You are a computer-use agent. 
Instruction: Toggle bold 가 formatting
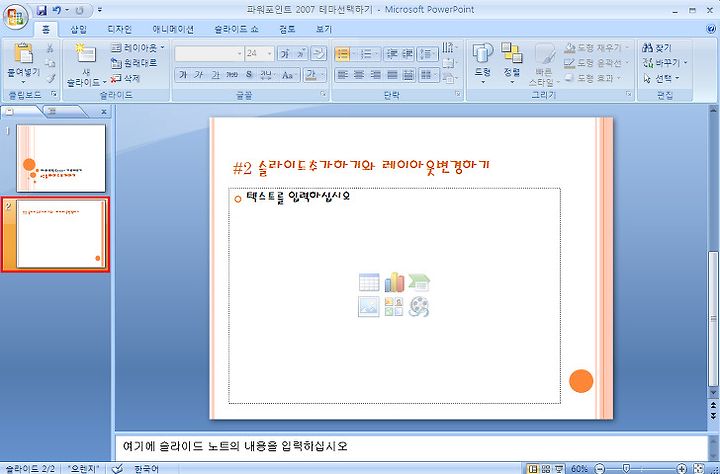(x=183, y=74)
